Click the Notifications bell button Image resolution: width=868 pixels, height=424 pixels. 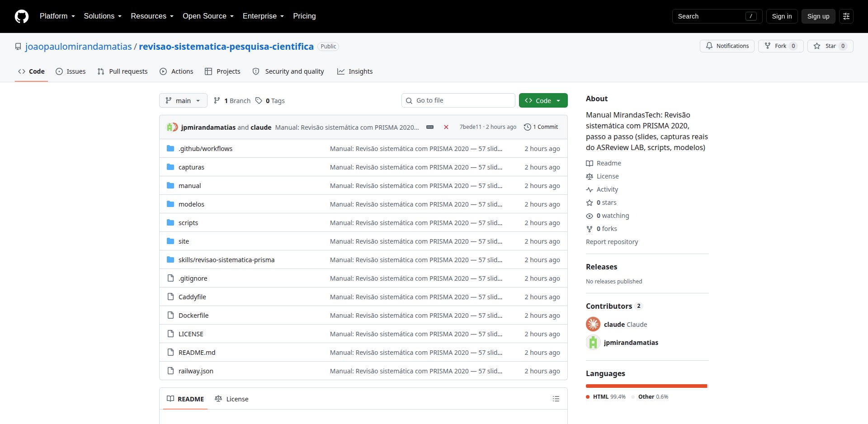tap(727, 46)
